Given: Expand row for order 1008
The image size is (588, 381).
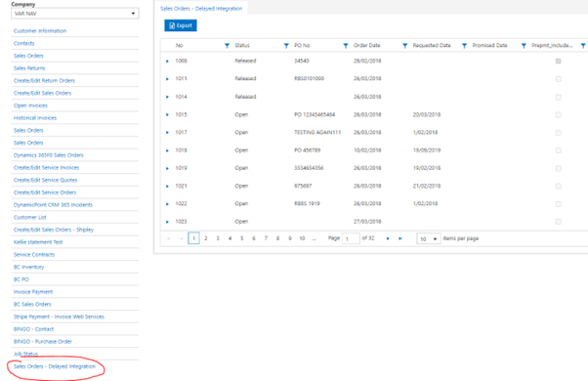Looking at the screenshot, I should (167, 62).
